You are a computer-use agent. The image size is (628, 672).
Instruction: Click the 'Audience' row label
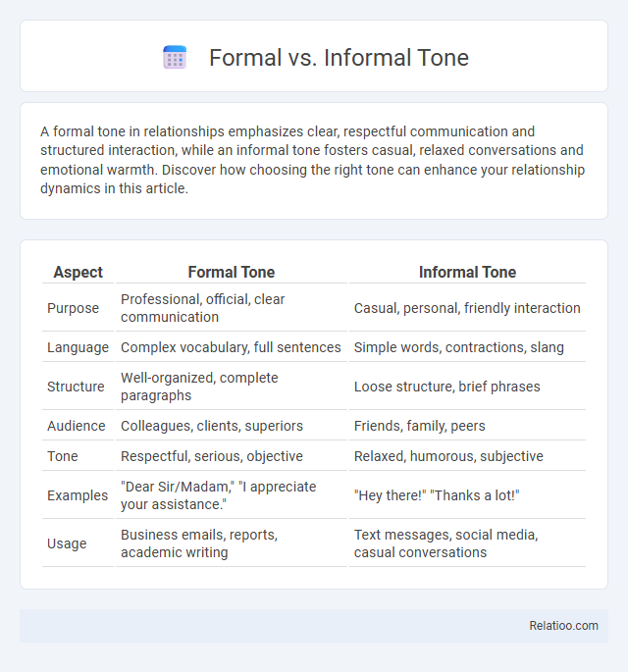(x=78, y=426)
